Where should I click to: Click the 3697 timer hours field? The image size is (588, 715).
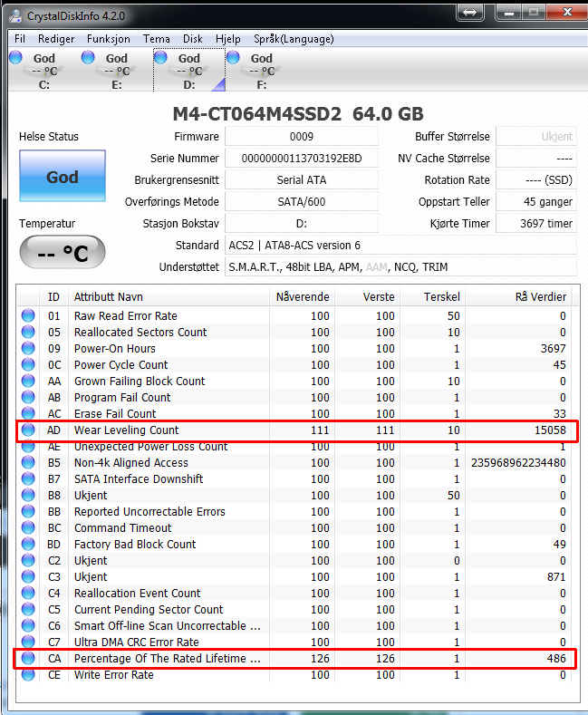pos(536,224)
